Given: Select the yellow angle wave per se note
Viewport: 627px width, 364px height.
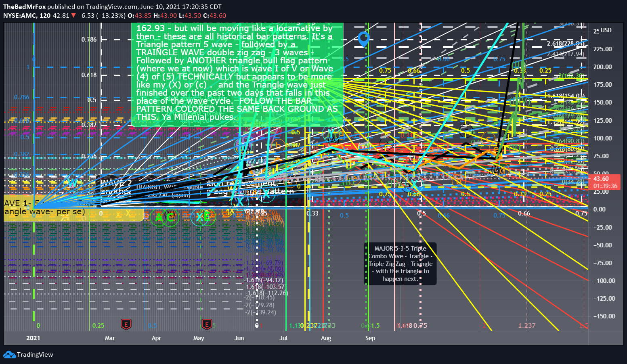Looking at the screenshot, I should tap(73, 208).
